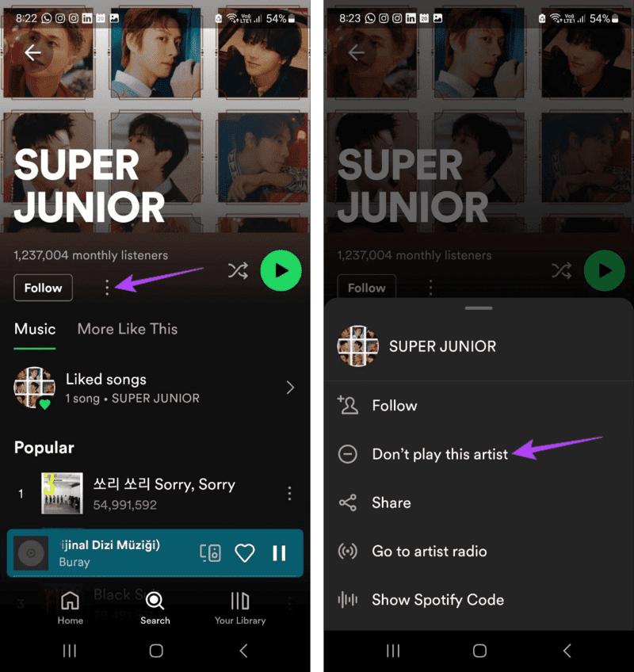Tap the recent apps button below the options sheet
This screenshot has height=672, width=634.
click(x=393, y=651)
